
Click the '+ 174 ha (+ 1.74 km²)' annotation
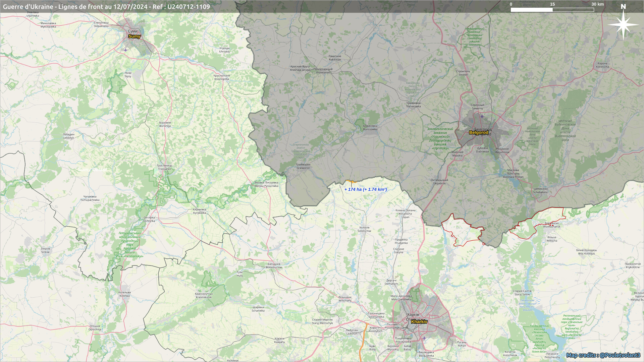click(366, 189)
